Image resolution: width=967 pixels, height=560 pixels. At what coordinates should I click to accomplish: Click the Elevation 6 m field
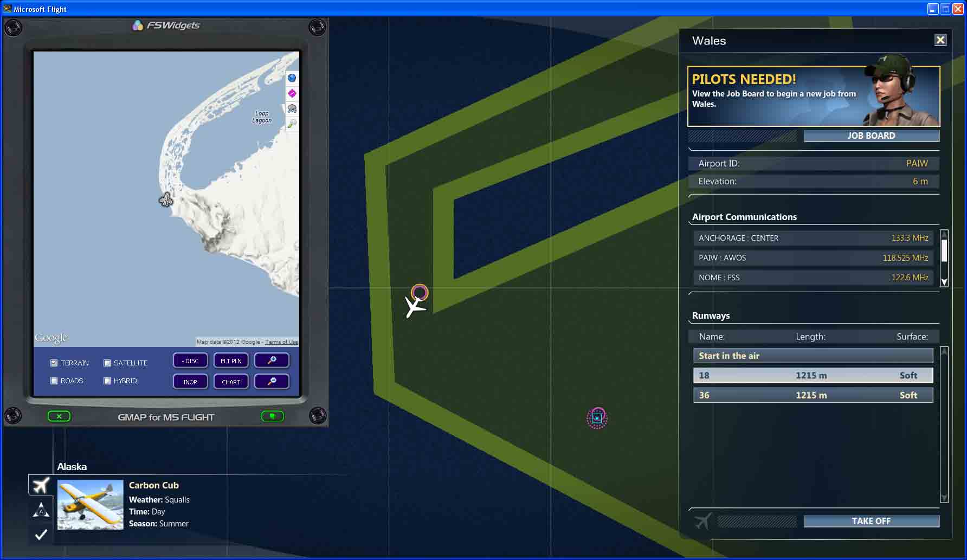click(x=813, y=182)
